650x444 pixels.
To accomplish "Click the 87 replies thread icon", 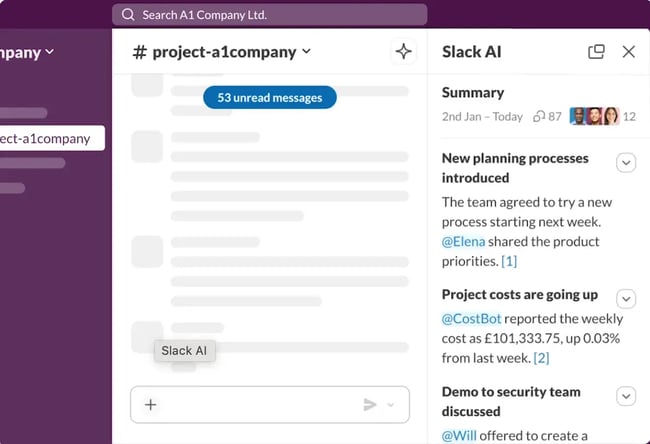I will (539, 116).
